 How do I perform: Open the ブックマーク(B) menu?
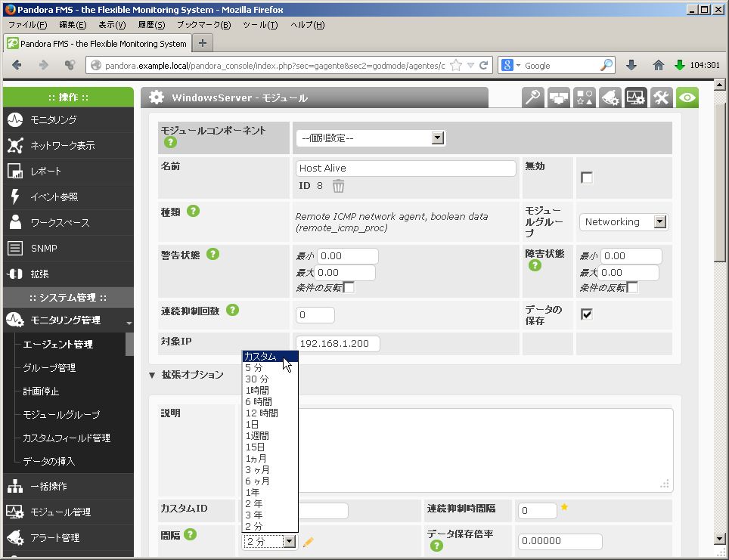click(203, 25)
